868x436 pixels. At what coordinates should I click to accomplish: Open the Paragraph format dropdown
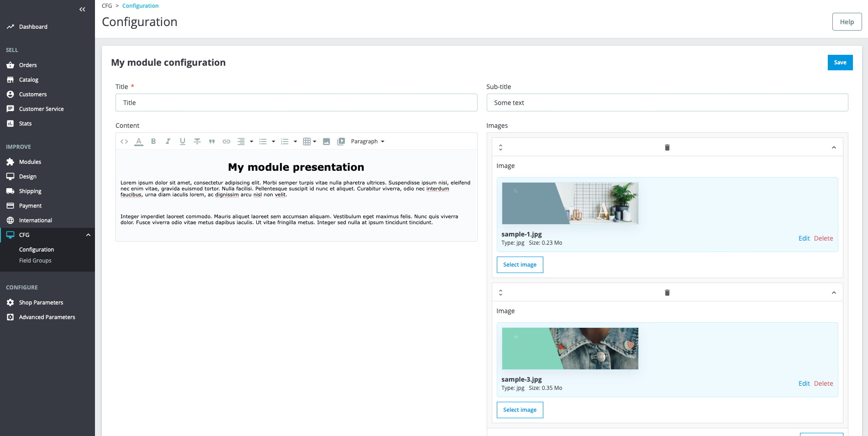[368, 142]
